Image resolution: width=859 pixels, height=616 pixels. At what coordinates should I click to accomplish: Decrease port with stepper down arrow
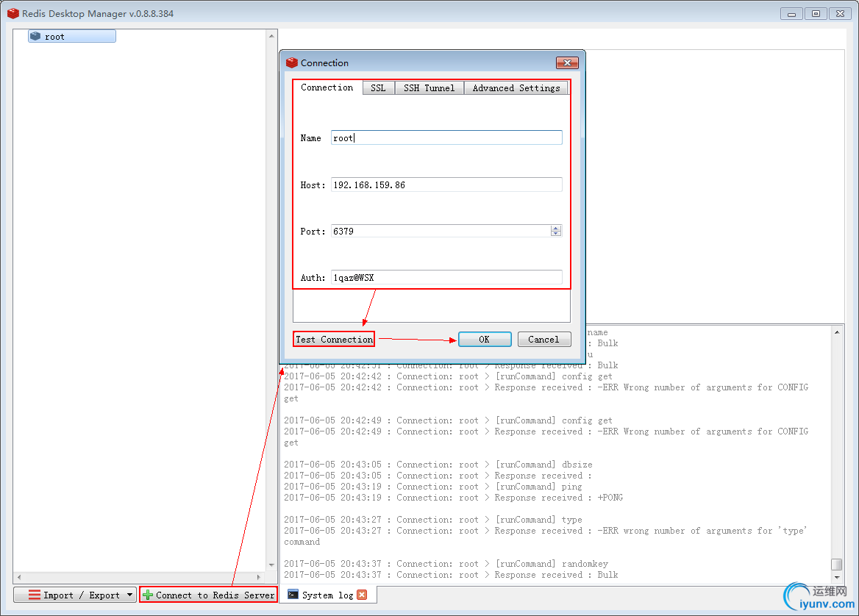click(x=556, y=234)
